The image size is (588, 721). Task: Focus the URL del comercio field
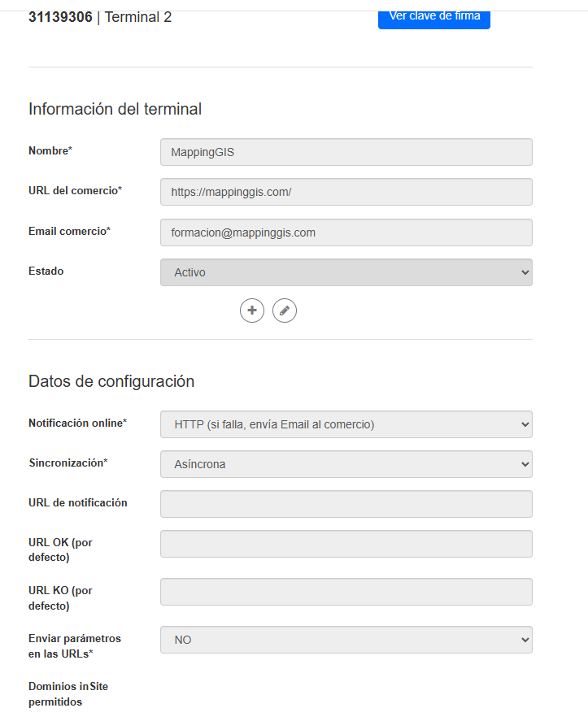tap(346, 192)
